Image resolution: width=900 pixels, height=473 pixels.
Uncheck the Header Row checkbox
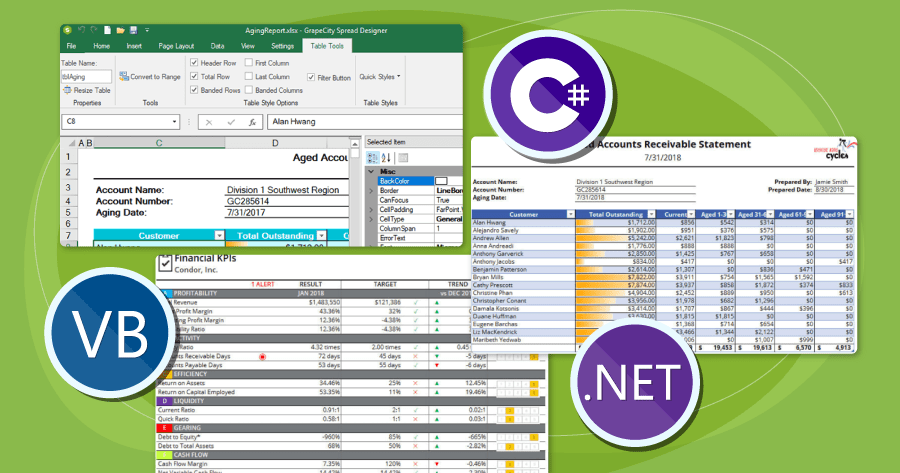click(x=194, y=63)
